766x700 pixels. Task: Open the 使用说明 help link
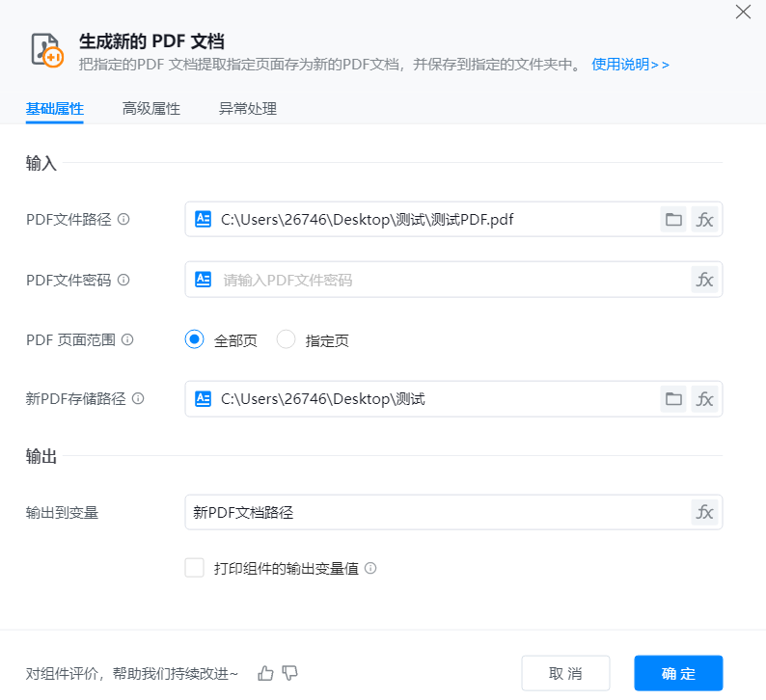tap(630, 65)
